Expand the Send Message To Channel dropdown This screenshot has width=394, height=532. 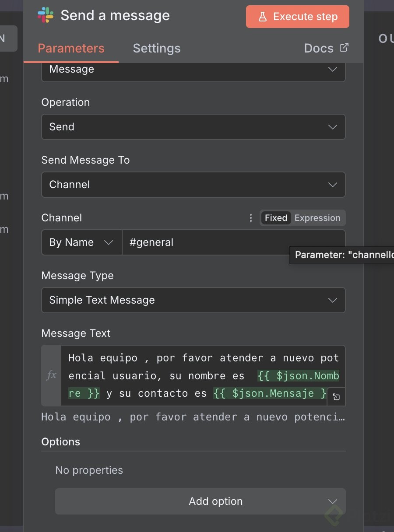pos(193,185)
